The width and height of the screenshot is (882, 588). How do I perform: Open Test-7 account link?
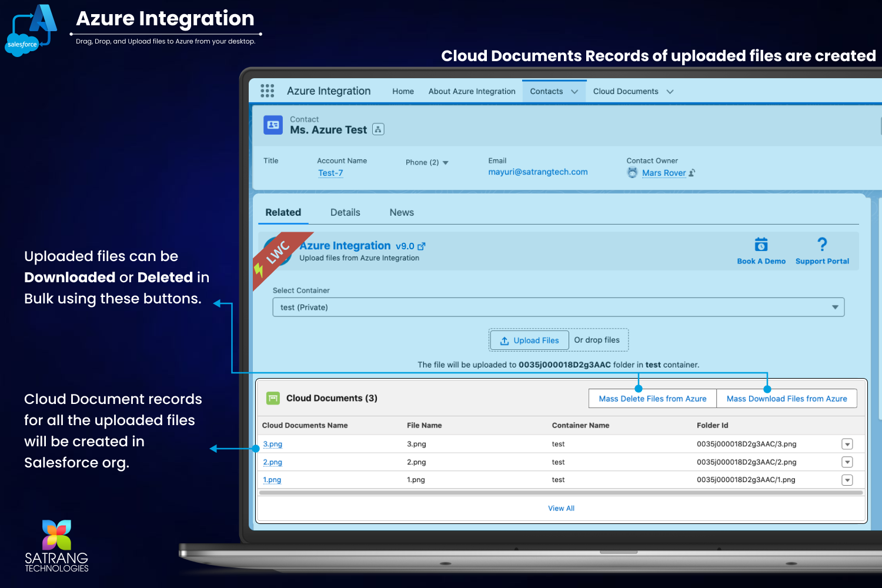coord(330,173)
